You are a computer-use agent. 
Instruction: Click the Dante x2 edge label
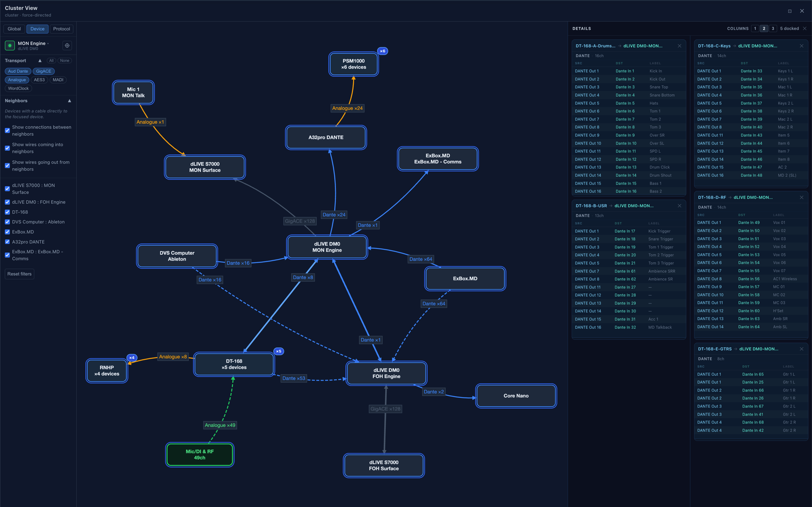pos(434,392)
